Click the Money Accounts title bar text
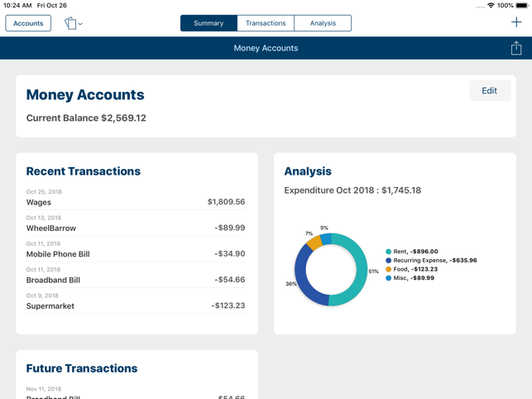 266,48
